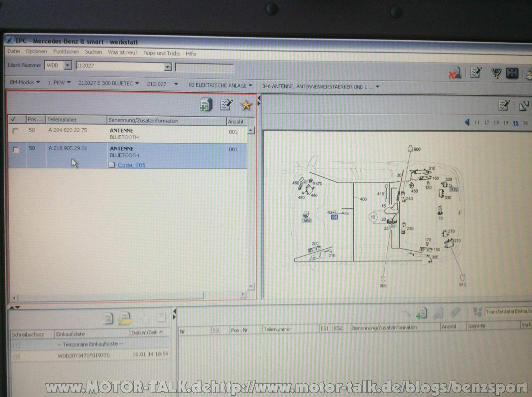Go to diagram page 16
This screenshot has height=397, width=532.
coord(525,123)
